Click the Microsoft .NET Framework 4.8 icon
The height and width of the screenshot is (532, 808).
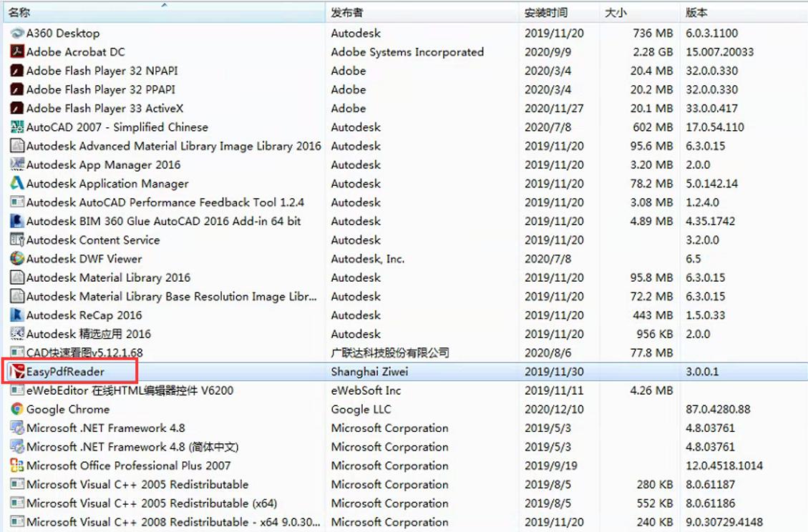[16, 428]
